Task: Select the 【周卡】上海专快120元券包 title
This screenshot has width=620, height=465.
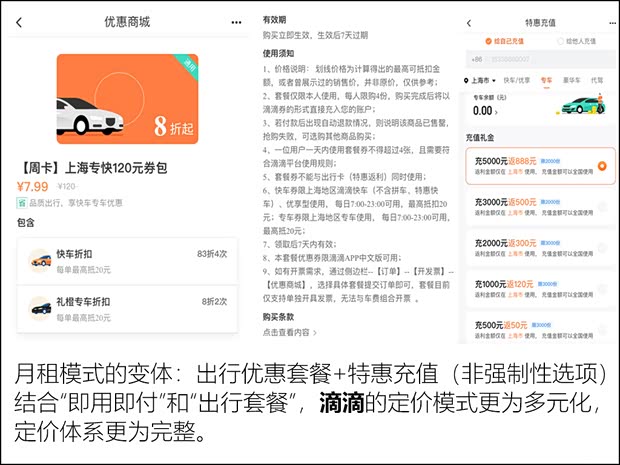Action: [x=92, y=168]
